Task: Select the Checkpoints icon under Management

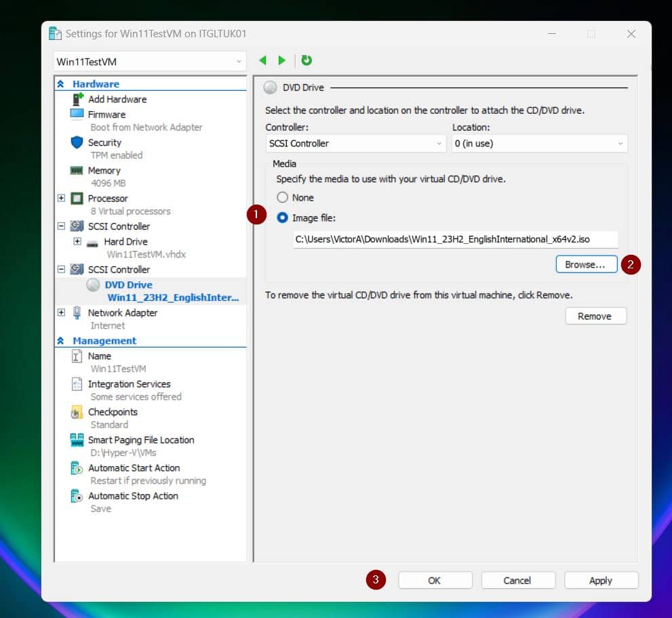Action: 78,412
